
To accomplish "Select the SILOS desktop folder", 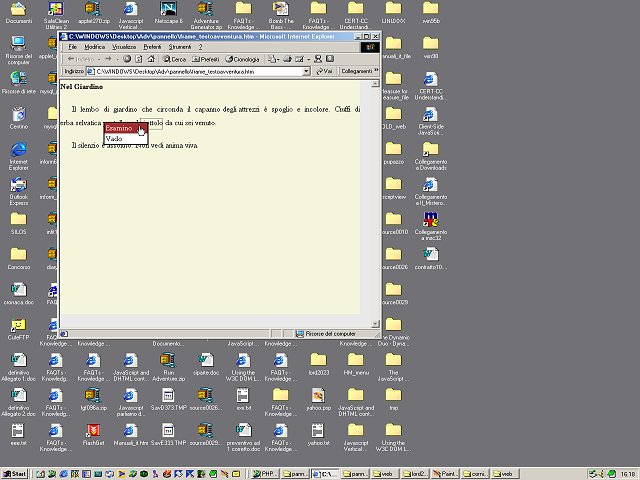I will click(x=19, y=223).
